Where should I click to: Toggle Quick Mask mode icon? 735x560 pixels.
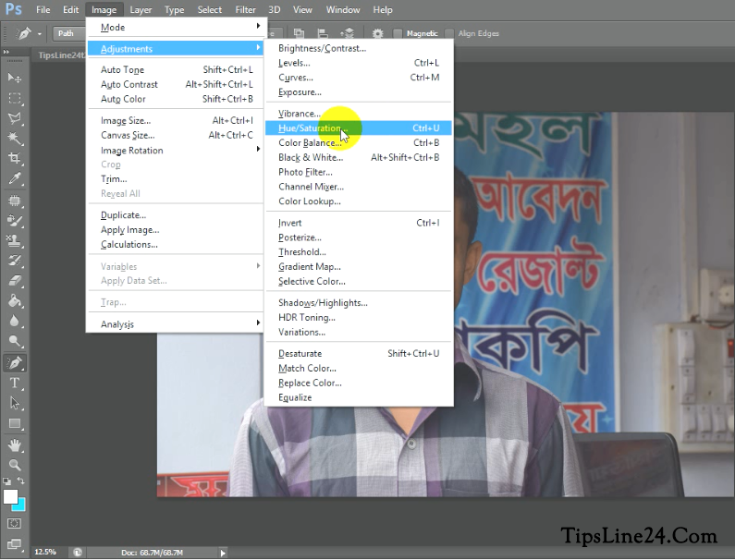click(15, 524)
